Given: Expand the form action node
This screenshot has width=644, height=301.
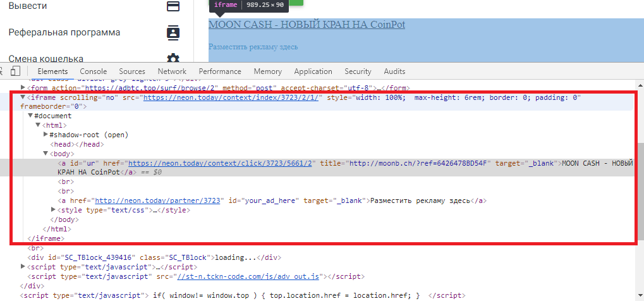Looking at the screenshot, I should (x=23, y=87).
